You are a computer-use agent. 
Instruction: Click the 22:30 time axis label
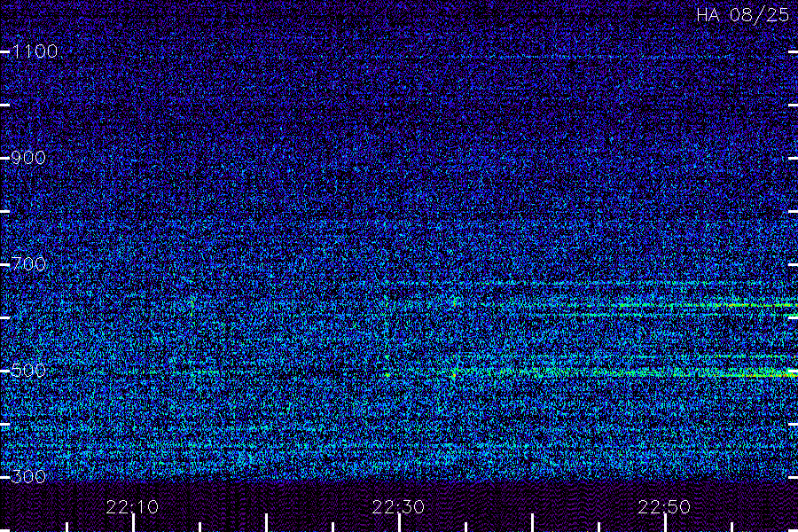pos(398,507)
